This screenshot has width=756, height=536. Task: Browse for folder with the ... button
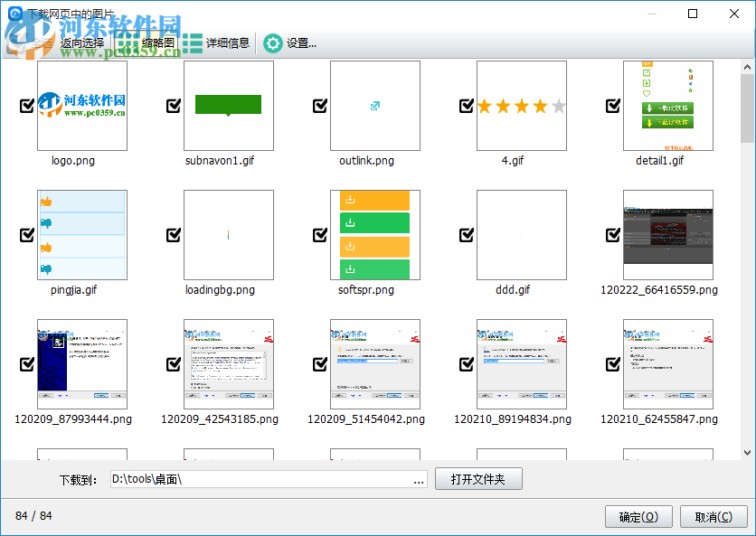(419, 480)
